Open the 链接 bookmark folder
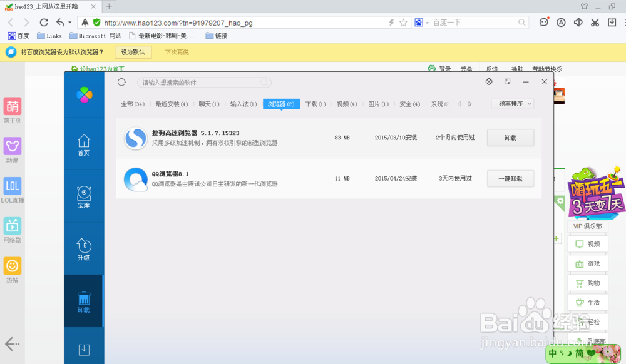Image resolution: width=626 pixels, height=364 pixels. tap(217, 36)
